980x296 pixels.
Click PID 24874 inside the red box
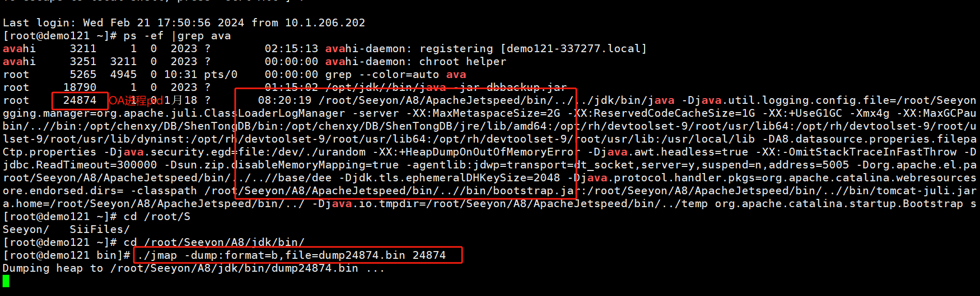pyautogui.click(x=80, y=100)
